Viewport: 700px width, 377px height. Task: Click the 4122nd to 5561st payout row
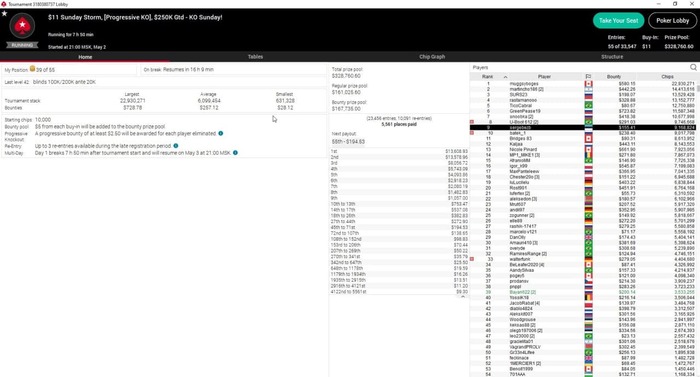[399, 292]
